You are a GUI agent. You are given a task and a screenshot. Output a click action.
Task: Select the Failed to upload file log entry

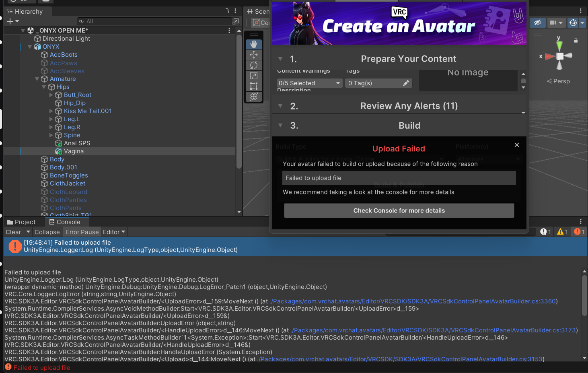click(x=296, y=246)
